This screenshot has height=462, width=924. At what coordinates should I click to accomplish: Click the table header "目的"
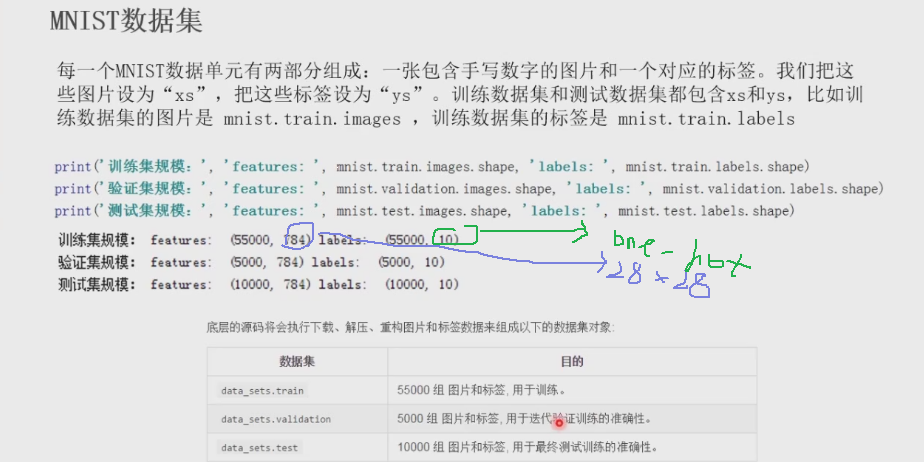572,361
